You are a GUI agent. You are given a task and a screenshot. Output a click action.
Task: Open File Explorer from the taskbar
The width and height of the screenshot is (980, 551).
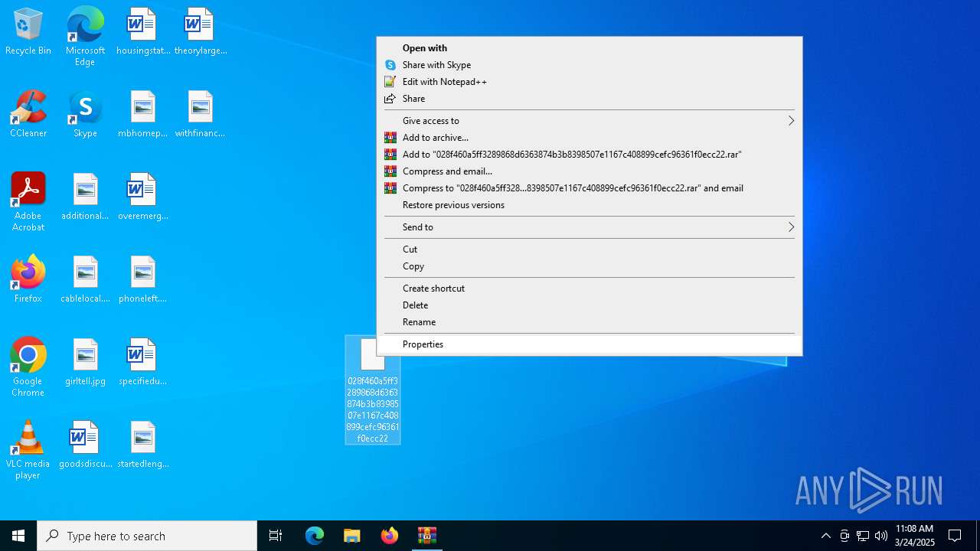[352, 536]
